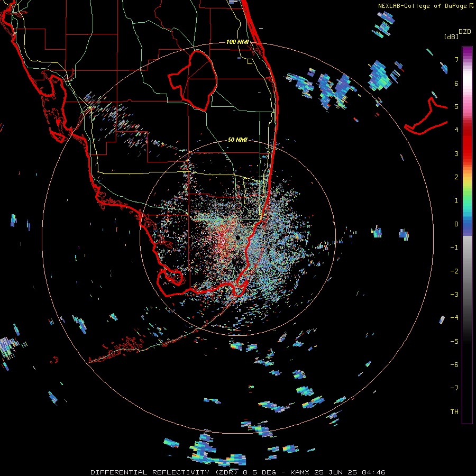Click the scale tick label -2
Image resolution: width=476 pixels, height=476 pixels.
(454, 271)
